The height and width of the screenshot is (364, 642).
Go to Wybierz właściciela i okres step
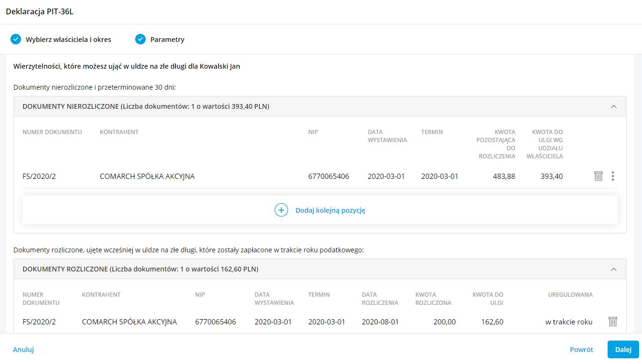(68, 40)
